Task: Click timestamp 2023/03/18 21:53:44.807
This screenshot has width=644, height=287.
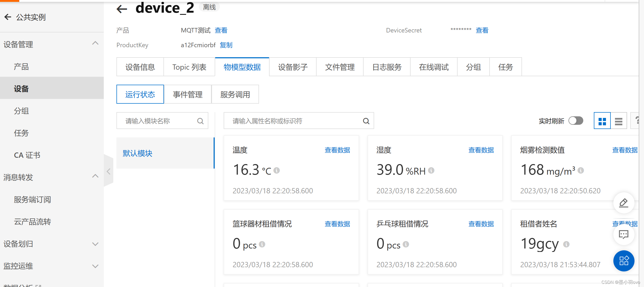Action: [x=560, y=265]
